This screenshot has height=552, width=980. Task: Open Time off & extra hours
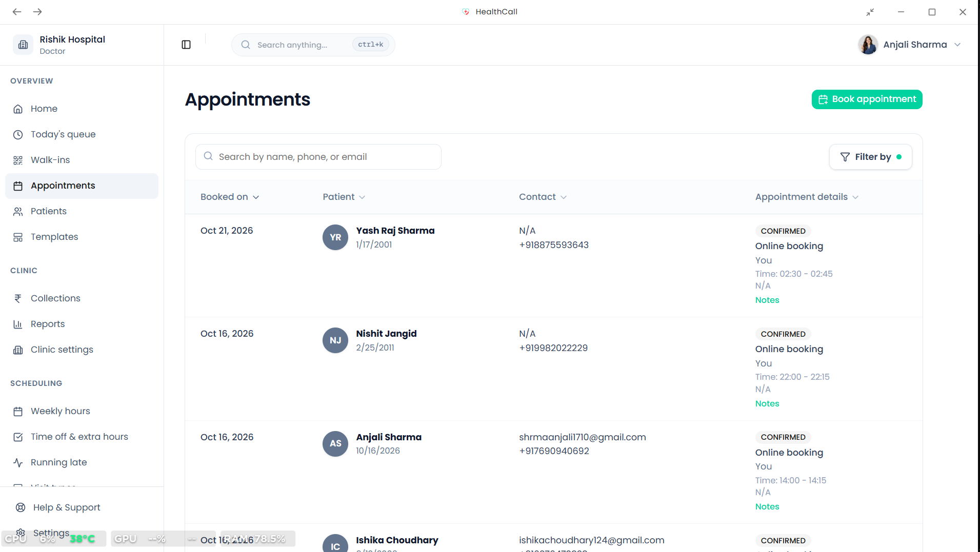82,437
